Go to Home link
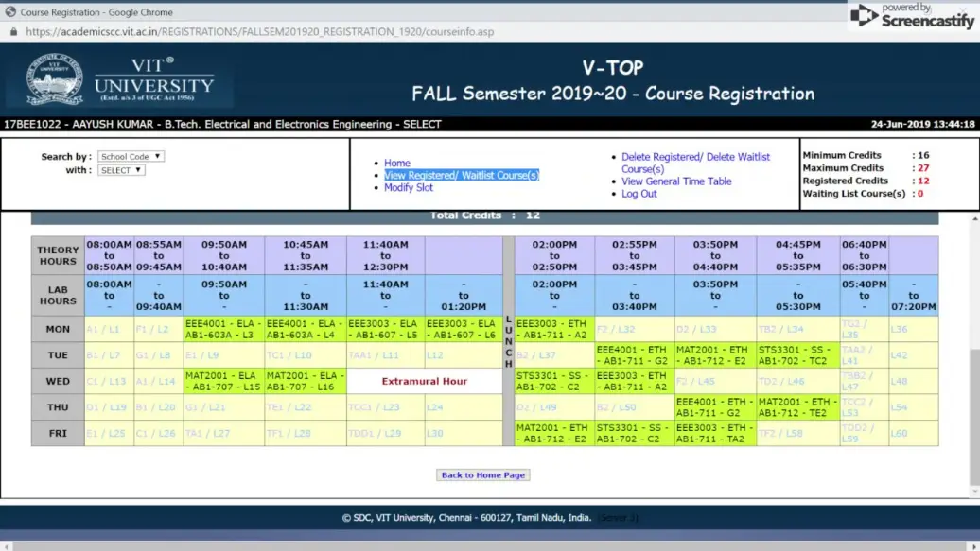 tap(397, 164)
